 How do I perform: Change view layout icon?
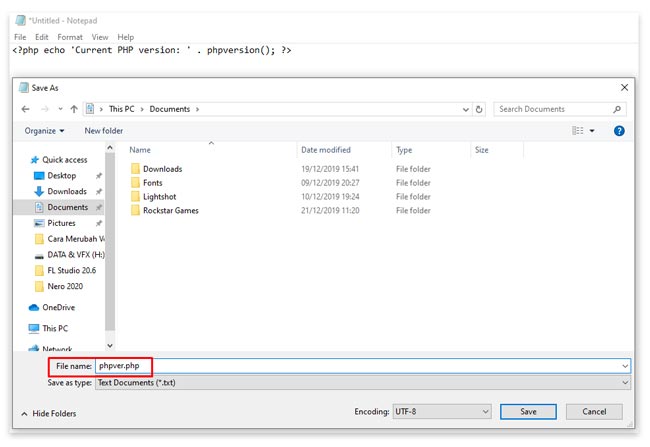[577, 131]
